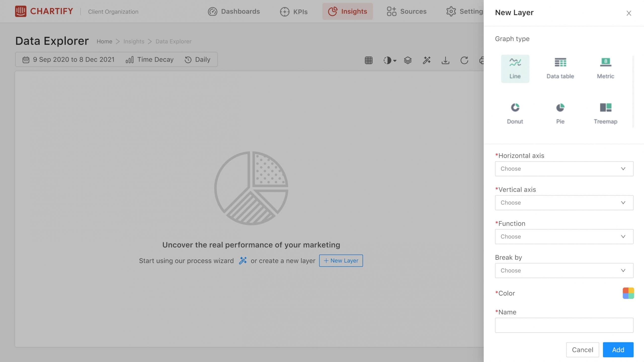
Task: Change the Daily granularity setting
Action: point(197,60)
